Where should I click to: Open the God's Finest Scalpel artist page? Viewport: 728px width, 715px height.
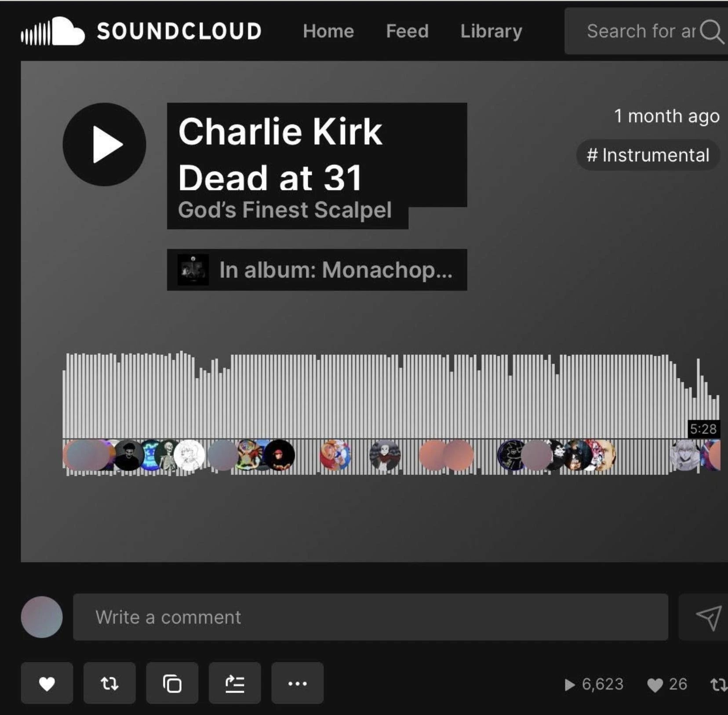pyautogui.click(x=285, y=210)
